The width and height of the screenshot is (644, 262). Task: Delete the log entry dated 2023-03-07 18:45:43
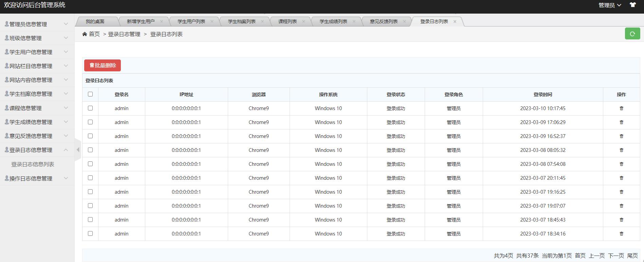[622, 220]
